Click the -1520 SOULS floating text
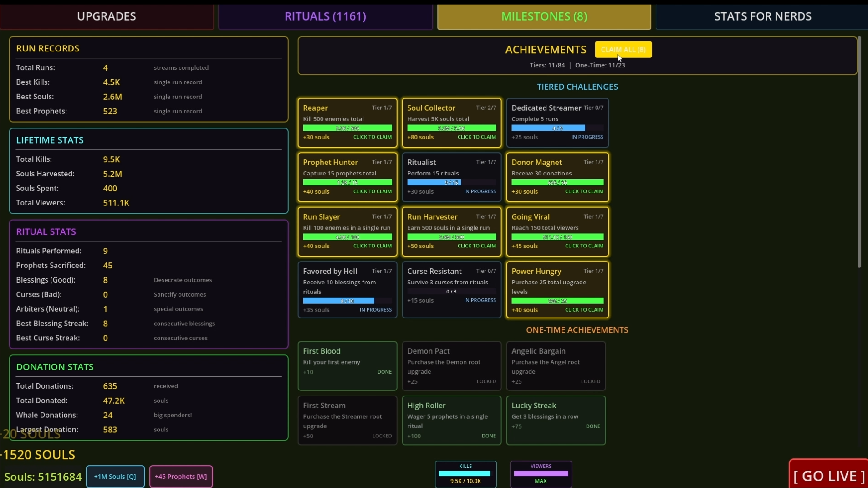Screen dimensions: 868x488 point(38,455)
